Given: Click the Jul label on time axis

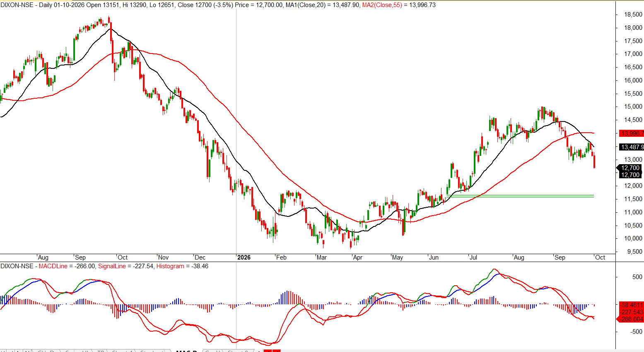Looking at the screenshot, I should (x=473, y=257).
